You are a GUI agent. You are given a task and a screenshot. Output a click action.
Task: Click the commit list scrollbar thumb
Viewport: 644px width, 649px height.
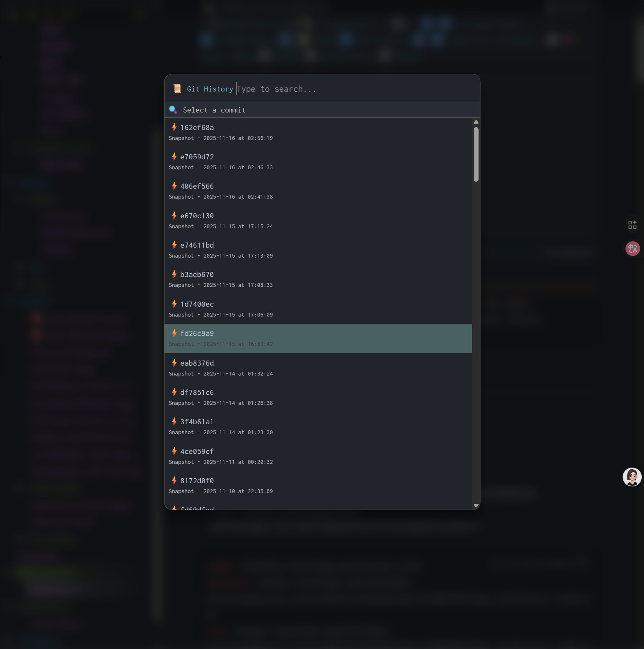coord(476,155)
